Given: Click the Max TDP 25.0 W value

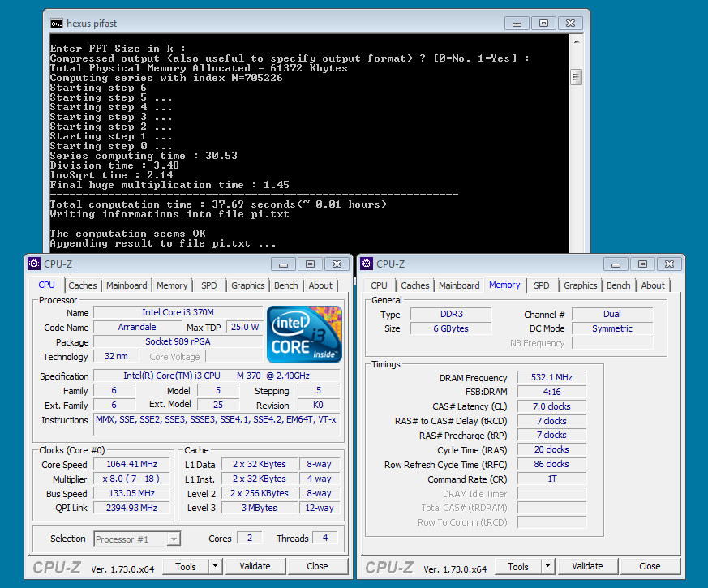Looking at the screenshot, I should [x=245, y=327].
